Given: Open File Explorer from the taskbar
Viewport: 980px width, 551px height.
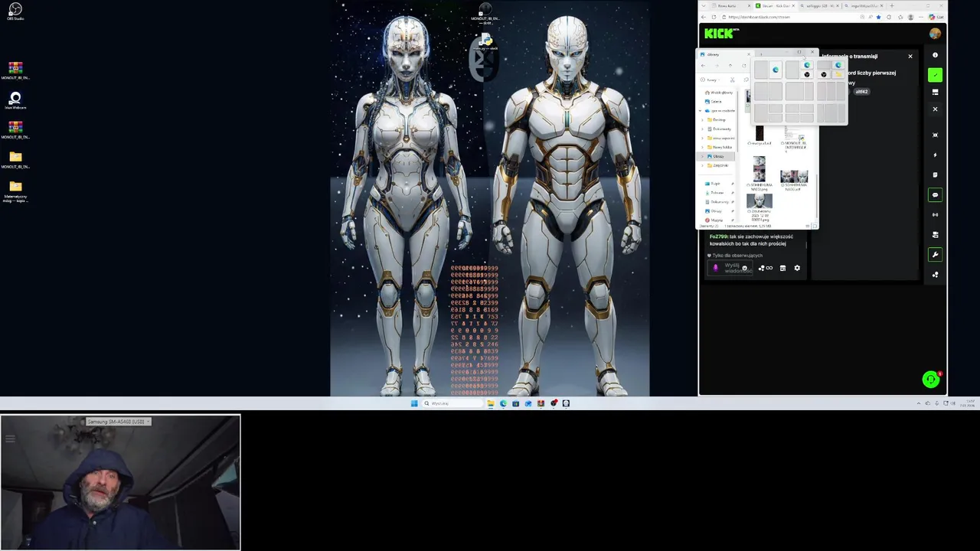Looking at the screenshot, I should 491,403.
